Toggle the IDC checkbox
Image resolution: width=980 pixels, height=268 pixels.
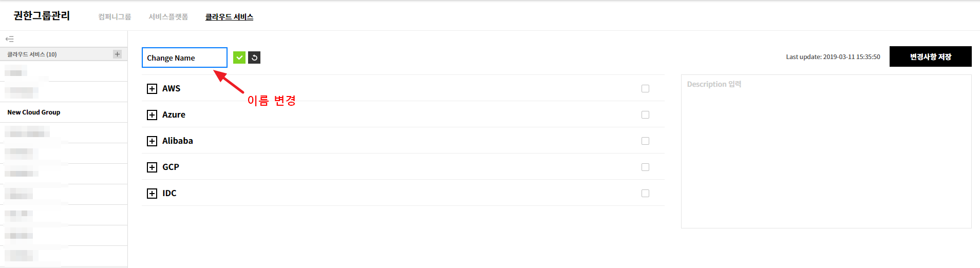click(645, 194)
